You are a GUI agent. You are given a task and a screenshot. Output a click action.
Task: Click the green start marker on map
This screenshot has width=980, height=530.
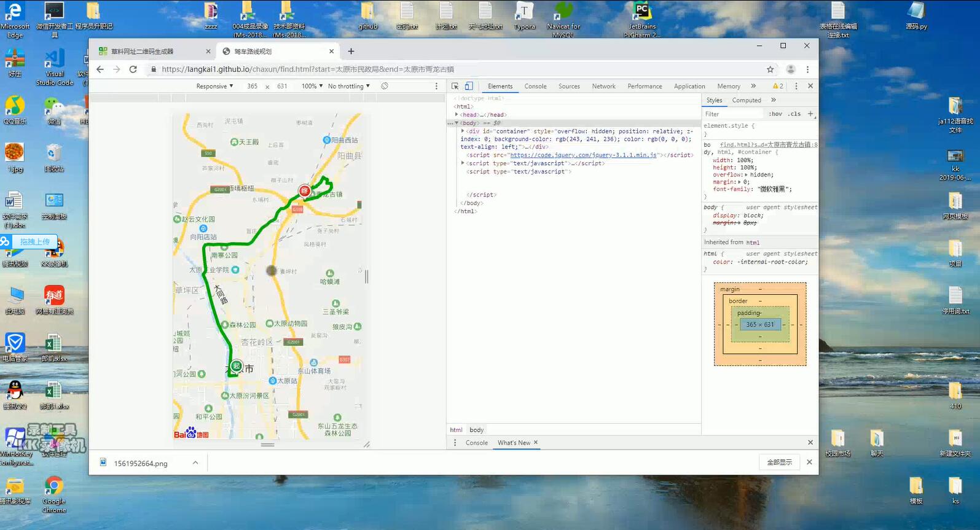(237, 366)
